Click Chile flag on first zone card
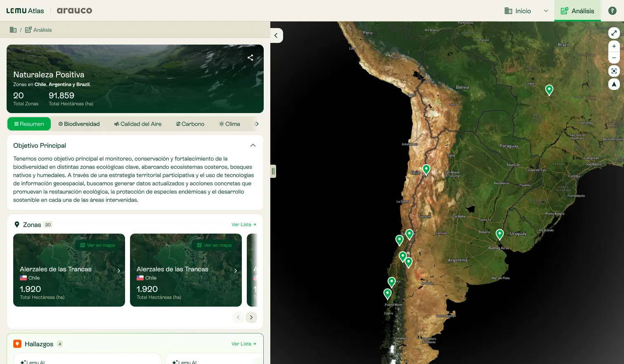Screen dimensions: 624x364 pyautogui.click(x=23, y=278)
